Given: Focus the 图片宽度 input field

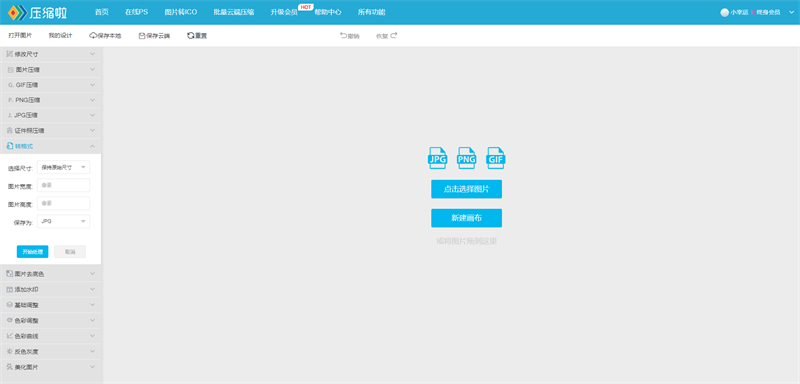Looking at the screenshot, I should pyautogui.click(x=63, y=185).
